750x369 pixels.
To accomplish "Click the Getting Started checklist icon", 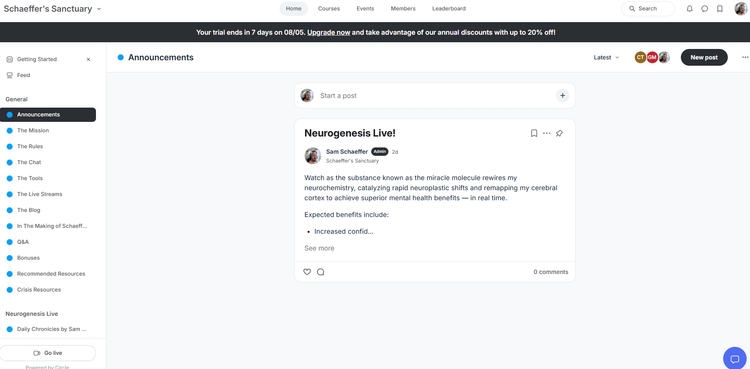I will (10, 59).
